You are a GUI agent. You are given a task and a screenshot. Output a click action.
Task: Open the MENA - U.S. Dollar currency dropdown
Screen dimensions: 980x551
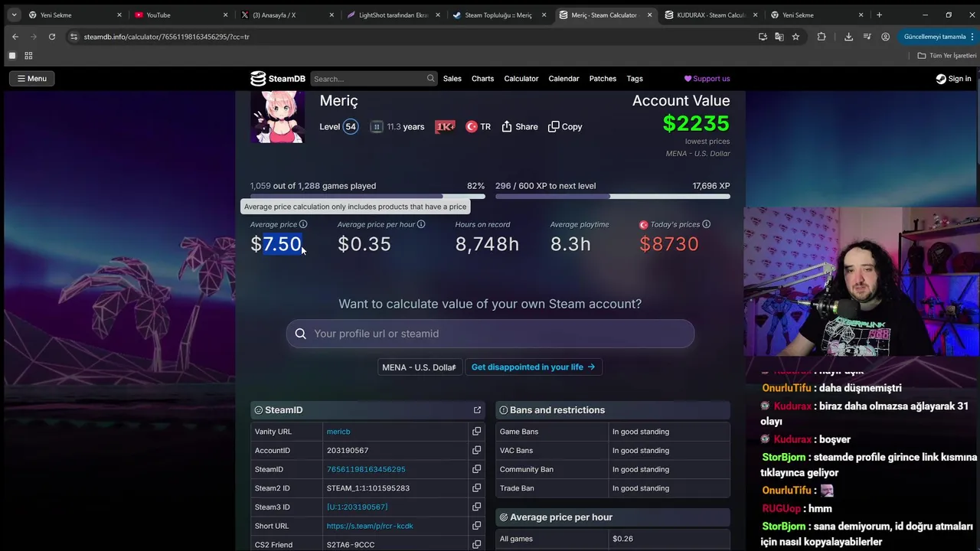click(x=419, y=367)
